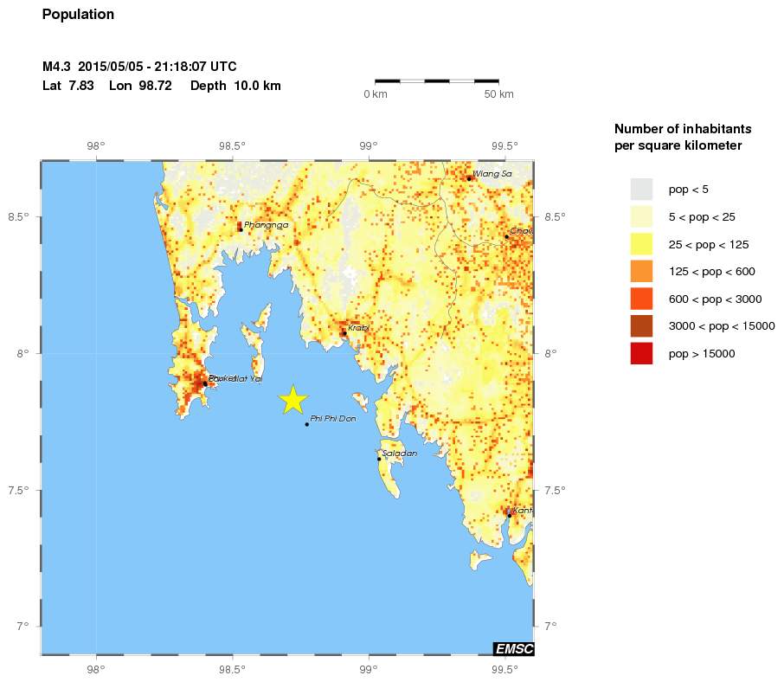
Task: Select the Phi Phi Don marker
Action: tap(307, 423)
